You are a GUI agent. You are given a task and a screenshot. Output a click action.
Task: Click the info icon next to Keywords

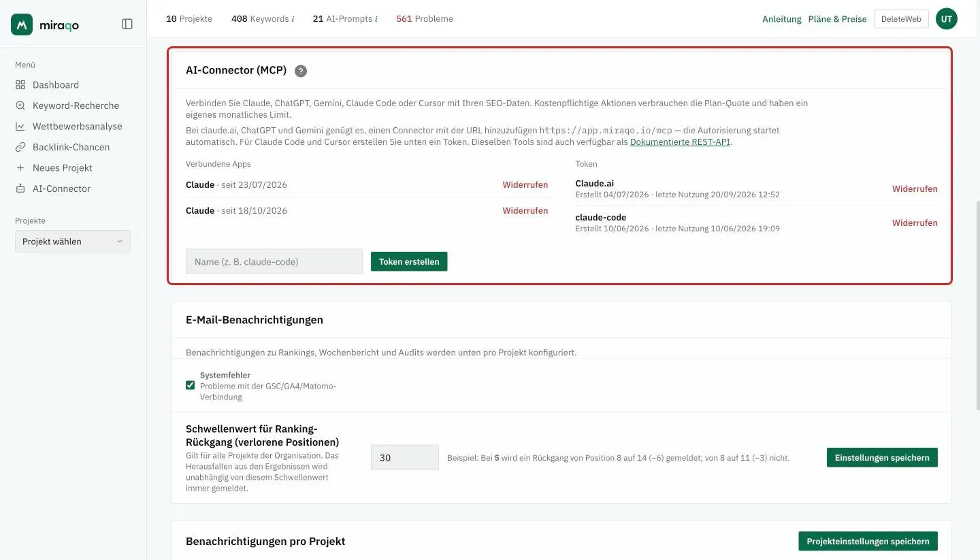click(x=293, y=19)
